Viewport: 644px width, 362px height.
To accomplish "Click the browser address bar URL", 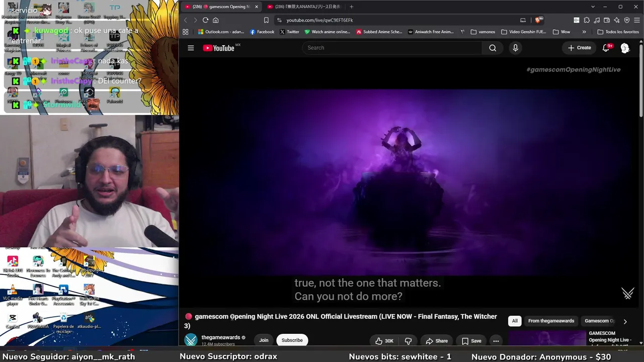I will click(320, 20).
